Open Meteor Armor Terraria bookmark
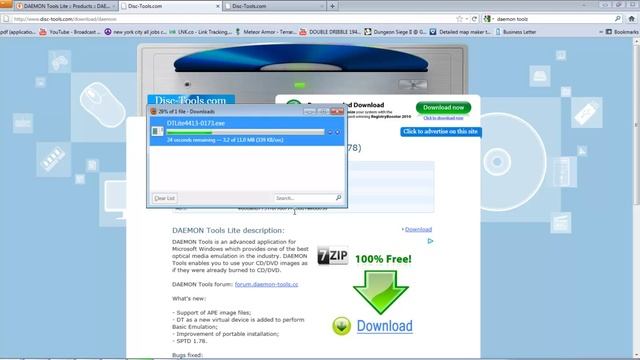The height and width of the screenshot is (360, 640). click(x=266, y=31)
